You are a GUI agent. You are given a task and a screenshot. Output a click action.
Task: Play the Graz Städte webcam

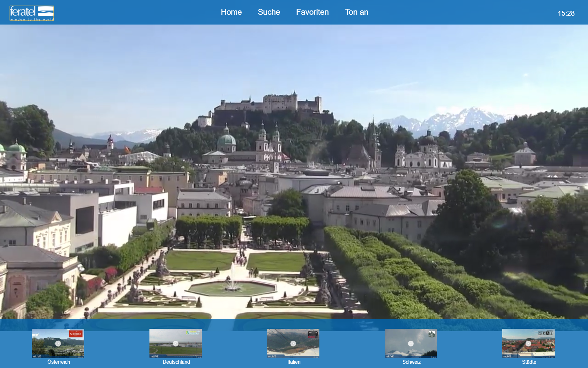tap(528, 343)
